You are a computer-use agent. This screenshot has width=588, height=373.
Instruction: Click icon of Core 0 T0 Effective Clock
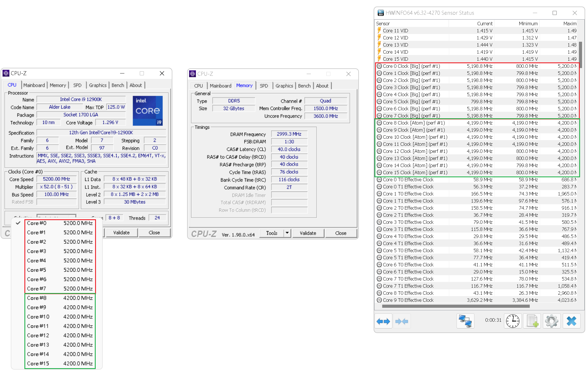379,180
